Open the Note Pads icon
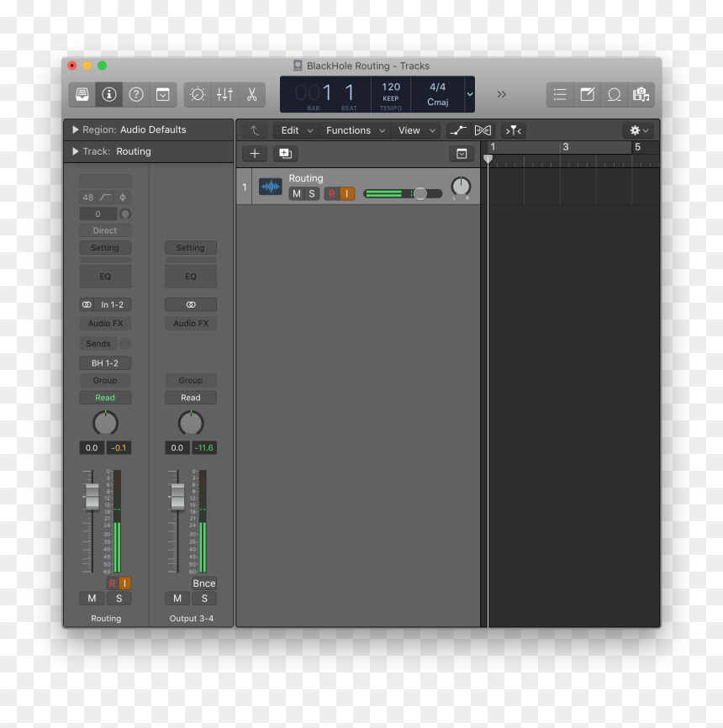Image resolution: width=723 pixels, height=728 pixels. pyautogui.click(x=587, y=95)
